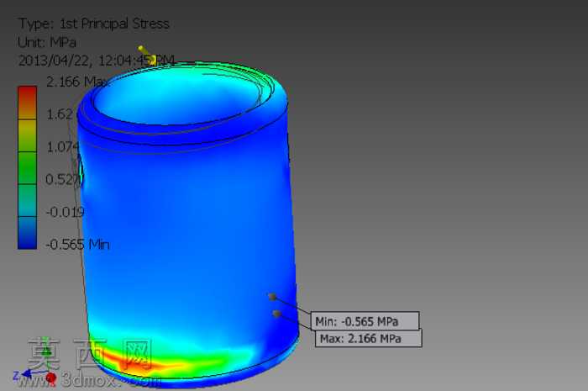The width and height of the screenshot is (588, 391).
Task: Click the 'Type: 1st Principal Stress' label
Action: point(94,24)
